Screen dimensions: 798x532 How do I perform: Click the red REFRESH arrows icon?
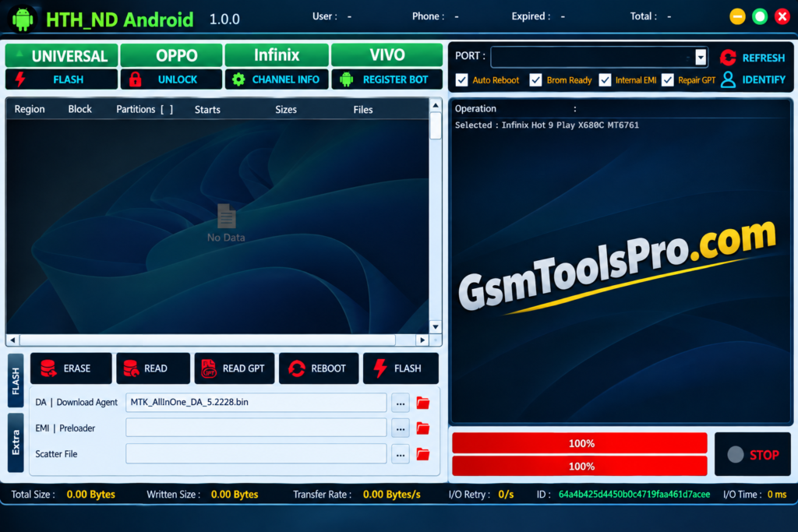(x=728, y=58)
